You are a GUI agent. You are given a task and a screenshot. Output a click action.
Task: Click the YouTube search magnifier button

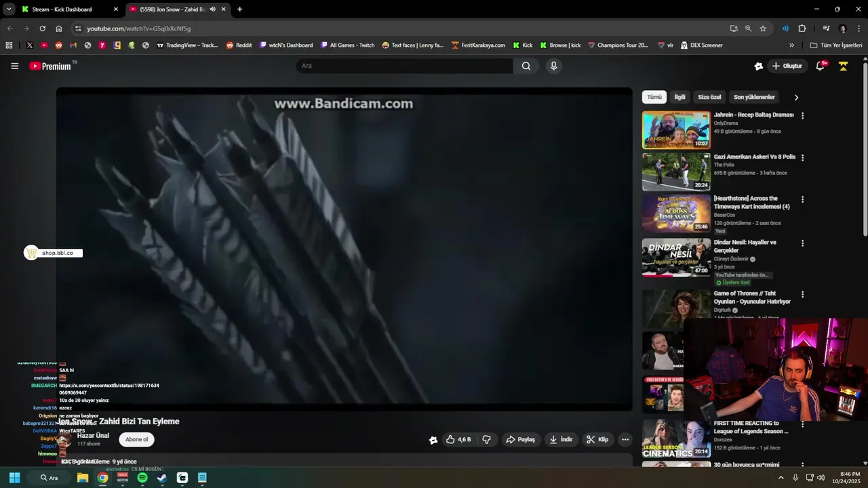(526, 66)
